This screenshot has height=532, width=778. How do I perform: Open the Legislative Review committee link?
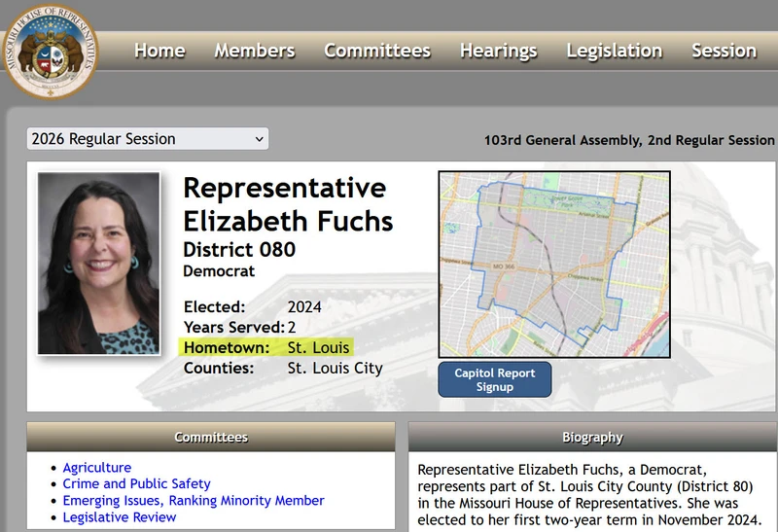pyautogui.click(x=119, y=517)
